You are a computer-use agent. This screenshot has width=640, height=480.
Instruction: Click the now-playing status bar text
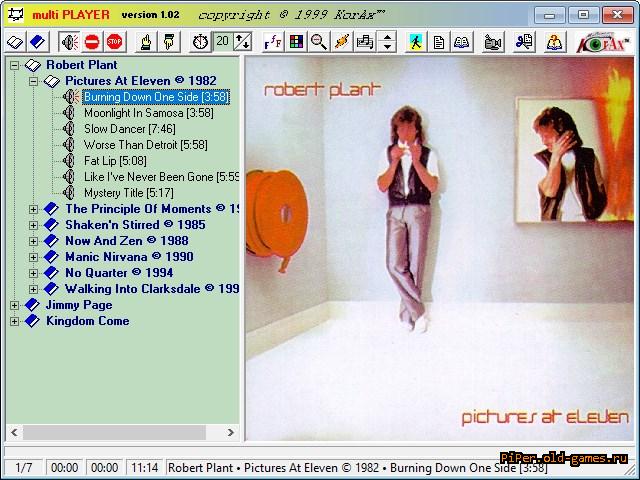pyautogui.click(x=358, y=467)
